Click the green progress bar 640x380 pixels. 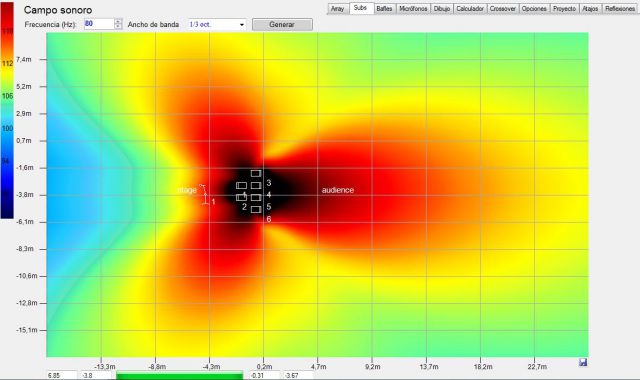(180, 376)
